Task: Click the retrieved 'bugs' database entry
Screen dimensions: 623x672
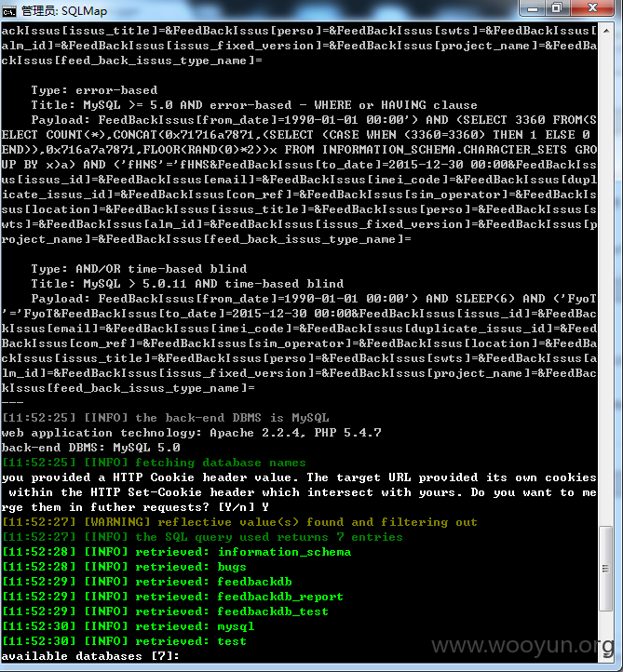Action: point(125,567)
